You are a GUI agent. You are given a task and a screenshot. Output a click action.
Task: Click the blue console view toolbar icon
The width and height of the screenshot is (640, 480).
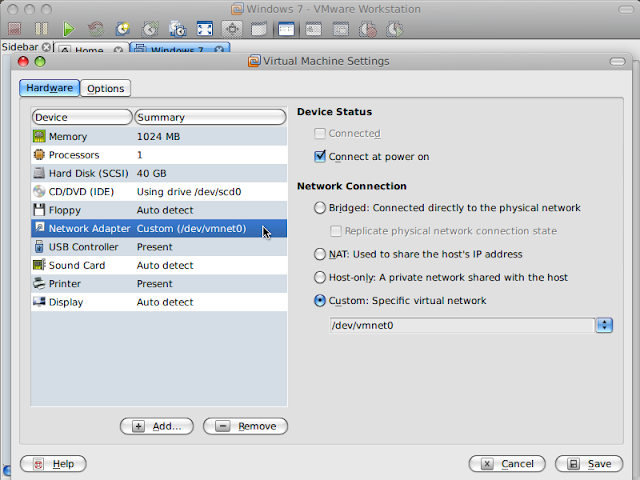(x=286, y=29)
